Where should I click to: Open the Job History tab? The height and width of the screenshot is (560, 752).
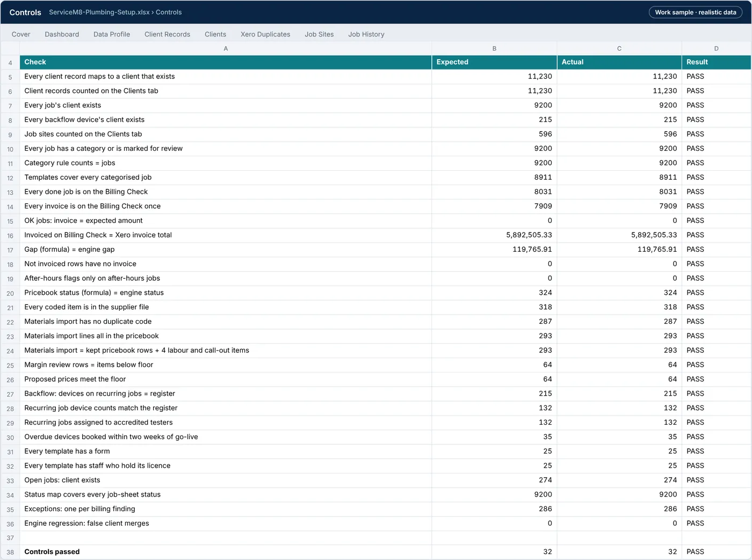(x=366, y=34)
